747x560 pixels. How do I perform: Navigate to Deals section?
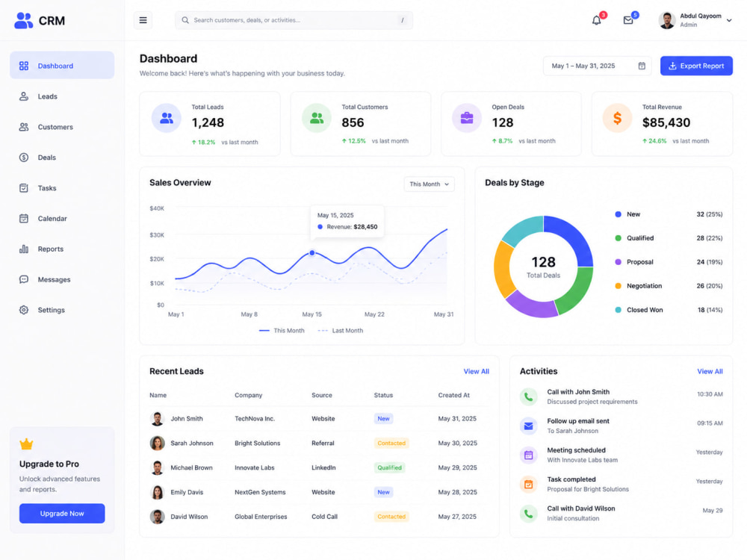(x=62, y=157)
